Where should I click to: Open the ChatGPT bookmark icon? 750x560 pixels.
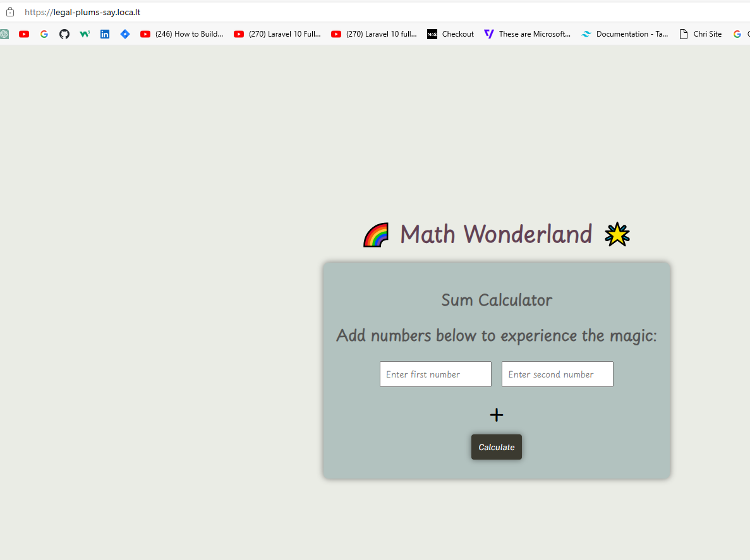coord(4,34)
